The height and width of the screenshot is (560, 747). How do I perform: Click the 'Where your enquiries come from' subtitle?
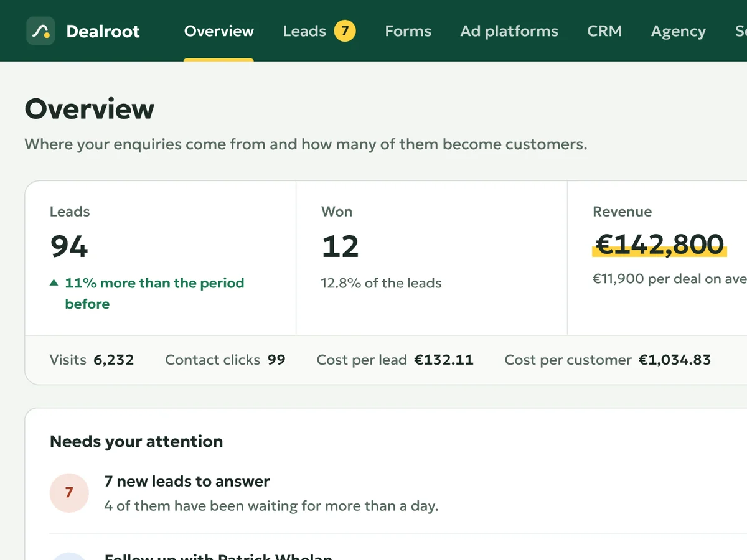pyautogui.click(x=306, y=144)
